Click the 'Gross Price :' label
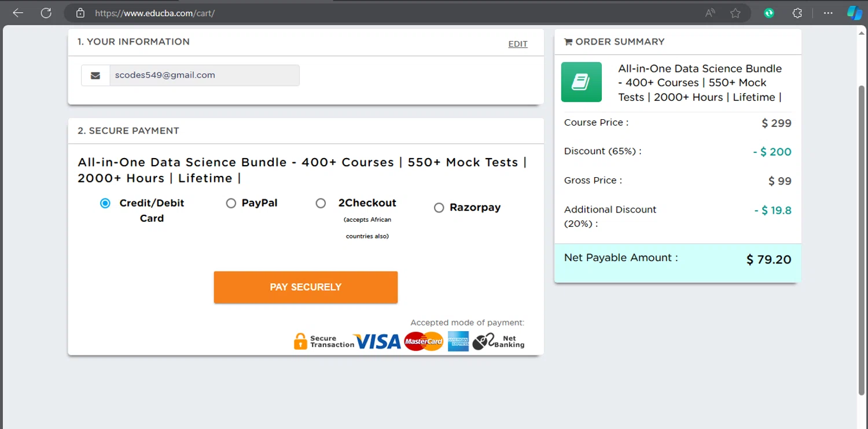Screen dimensions: 868x429 pos(593,181)
